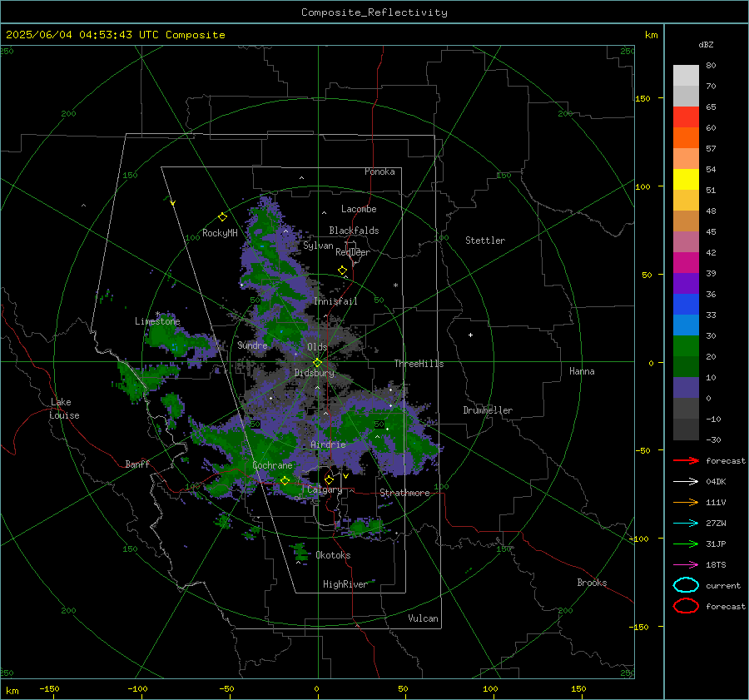This screenshot has height=700, width=749.
Task: Click the yellow diamond marker above Calgary label
Action: [329, 479]
